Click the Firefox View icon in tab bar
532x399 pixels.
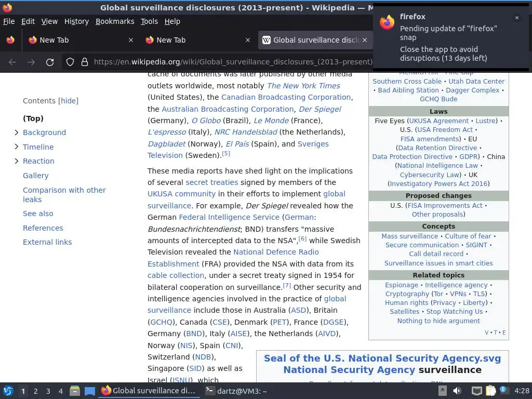10,40
